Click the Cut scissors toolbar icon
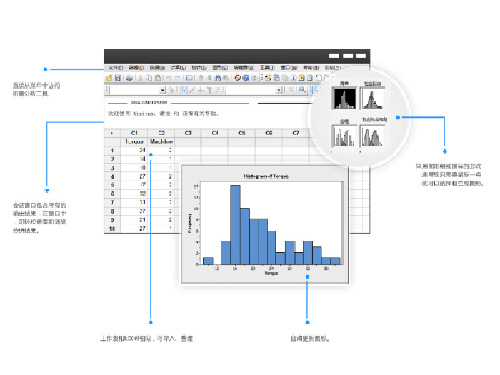 tap(140, 78)
